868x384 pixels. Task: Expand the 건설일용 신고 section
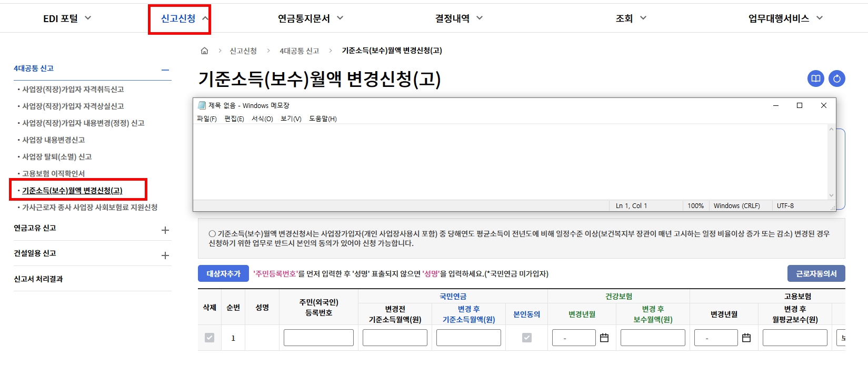(x=165, y=255)
